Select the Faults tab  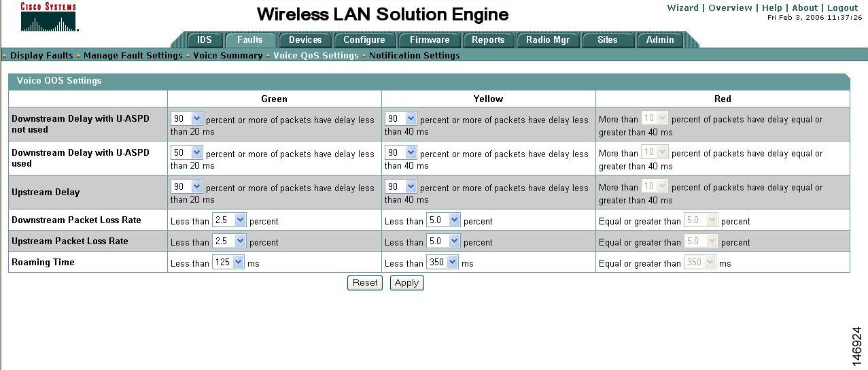(250, 40)
